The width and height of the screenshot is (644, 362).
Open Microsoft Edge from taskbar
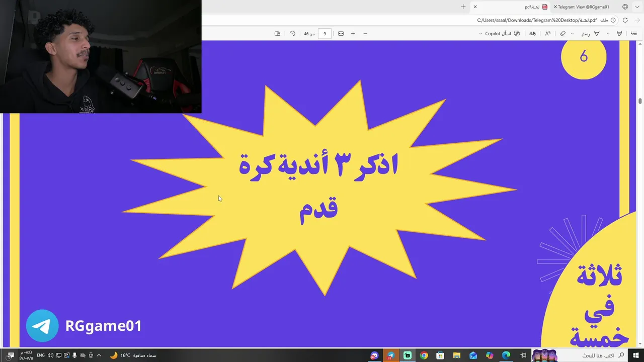(506, 355)
